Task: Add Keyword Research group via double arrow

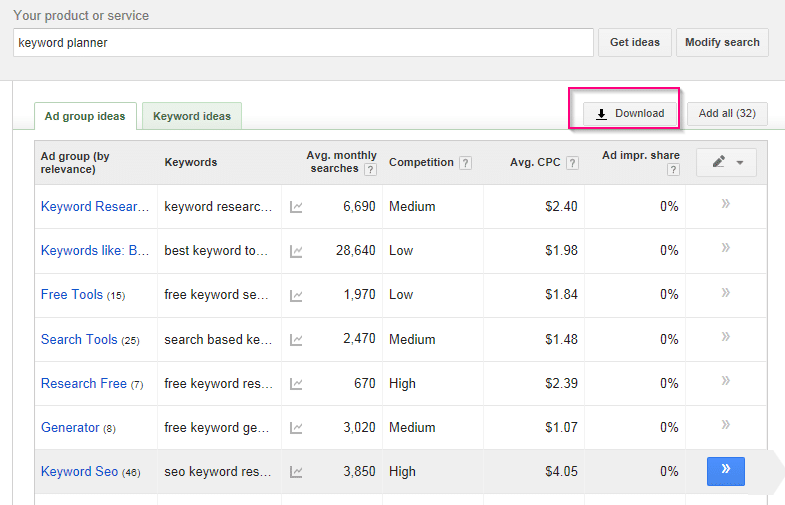Action: pos(725,204)
